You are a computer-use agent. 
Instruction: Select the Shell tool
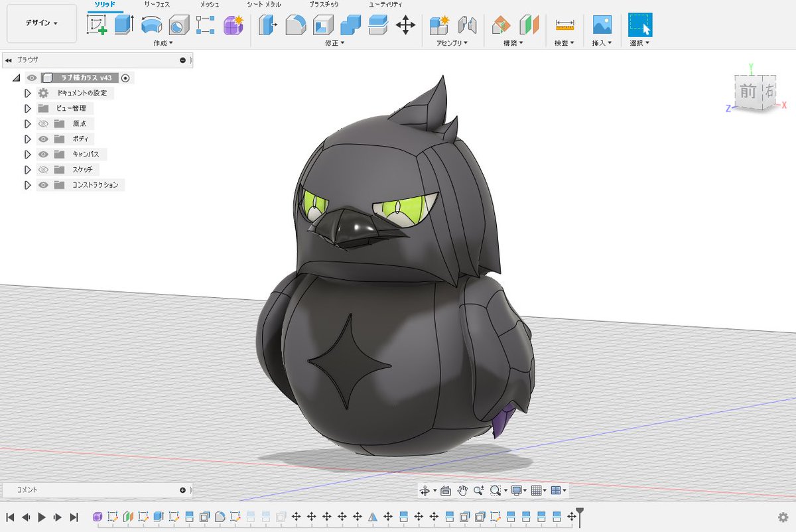323,25
